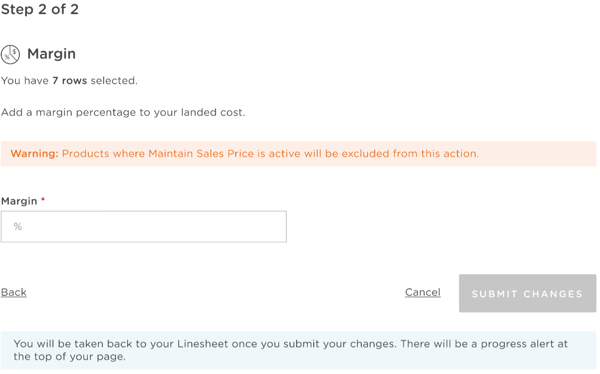Click the Submit Changes button
This screenshot has height=374, width=600.
coord(527,293)
